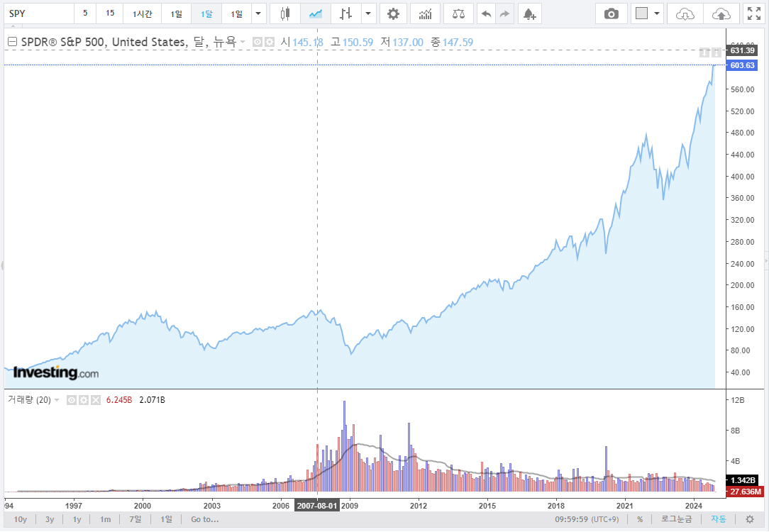
Task: Click the 631.39 crosshair price label
Action: click(742, 50)
